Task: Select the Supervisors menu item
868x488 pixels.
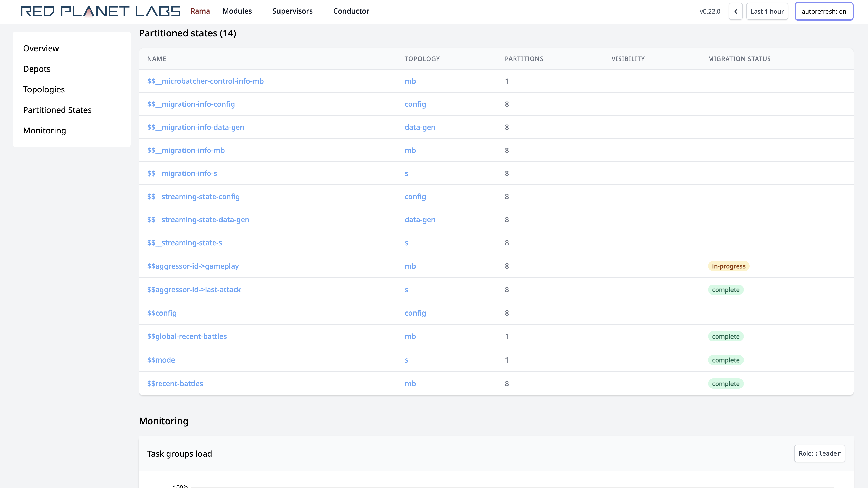Action: (x=292, y=11)
